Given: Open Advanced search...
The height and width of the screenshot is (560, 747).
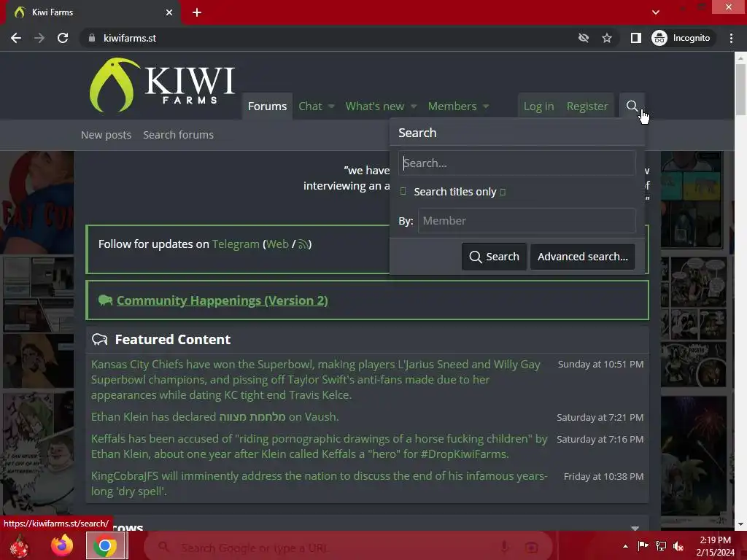Looking at the screenshot, I should 583,257.
